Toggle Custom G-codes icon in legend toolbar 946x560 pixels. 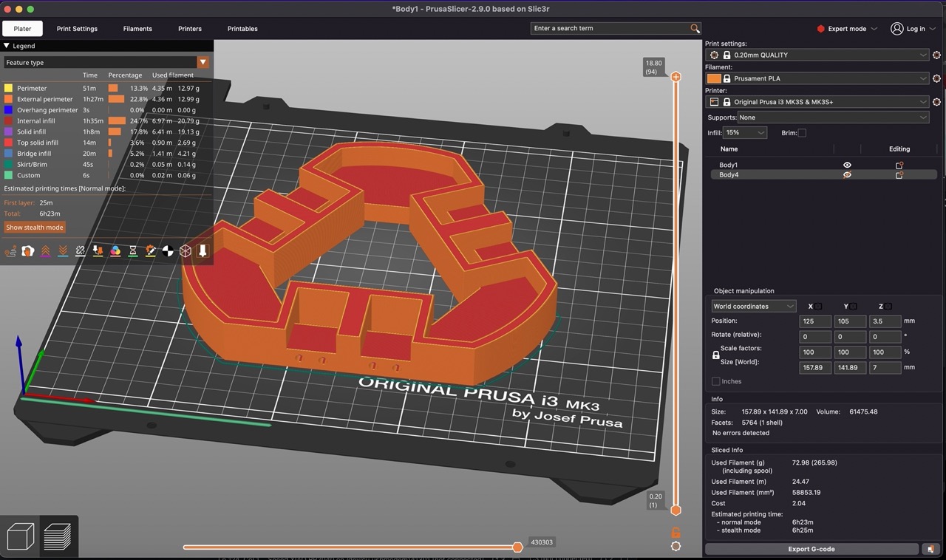(x=150, y=251)
